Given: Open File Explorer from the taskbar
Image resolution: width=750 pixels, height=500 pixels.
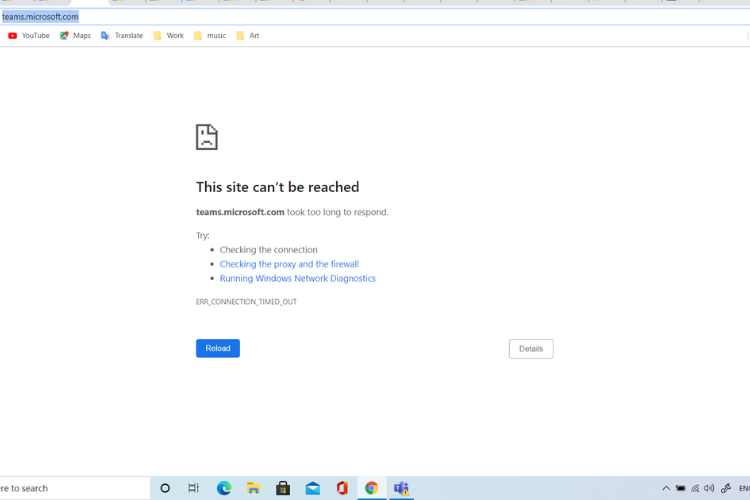Looking at the screenshot, I should [x=253, y=488].
